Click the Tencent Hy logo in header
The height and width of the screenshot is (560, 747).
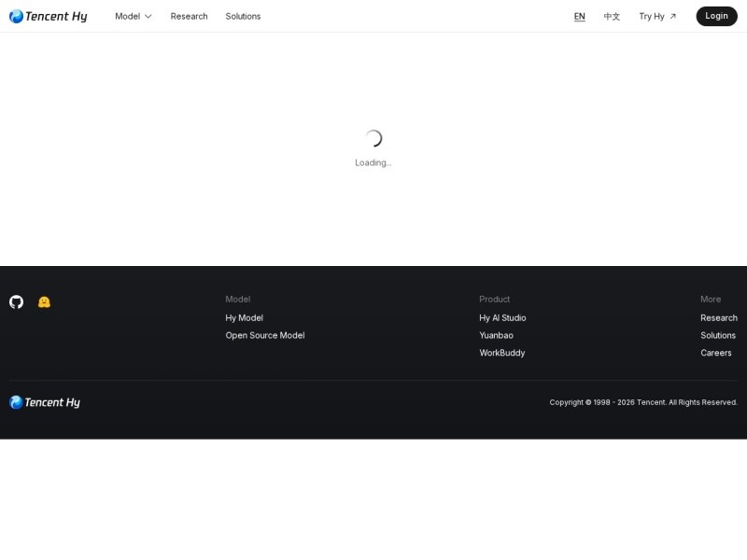pyautogui.click(x=49, y=16)
